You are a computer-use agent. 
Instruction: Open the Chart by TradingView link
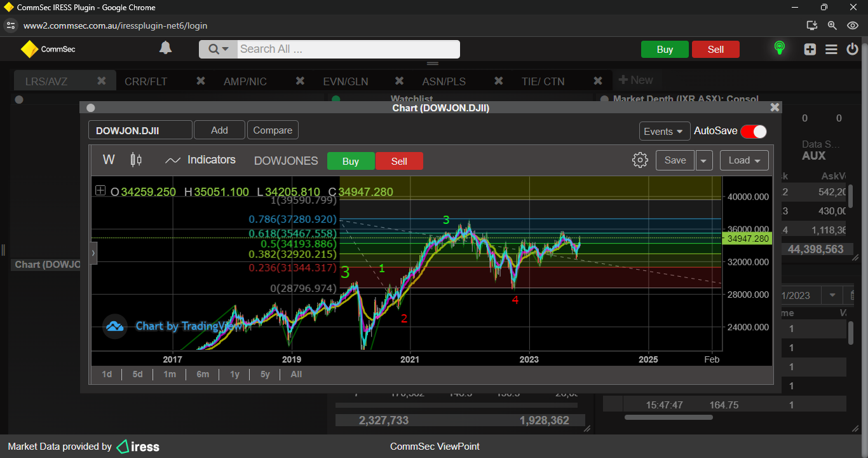[x=189, y=326]
